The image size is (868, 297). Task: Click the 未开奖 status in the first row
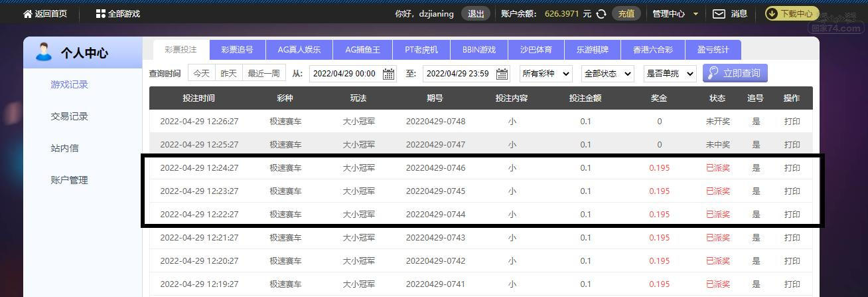718,122
